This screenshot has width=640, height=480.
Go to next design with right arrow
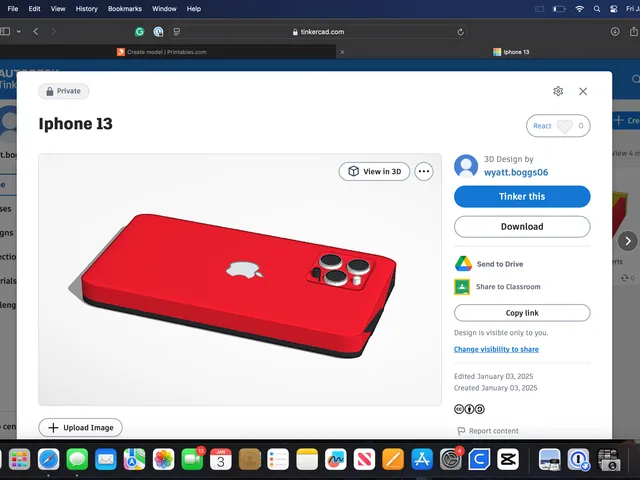point(627,241)
